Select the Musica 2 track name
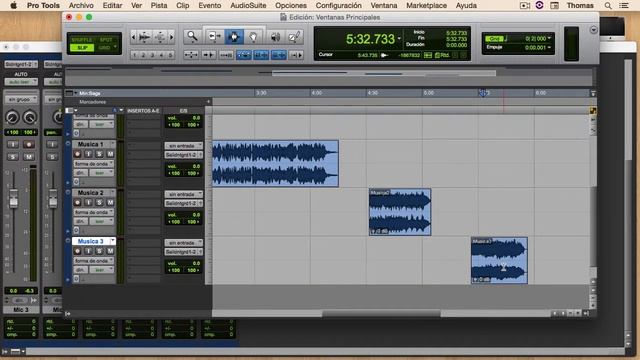Screen dimensions: 640x360 (x=91, y=193)
